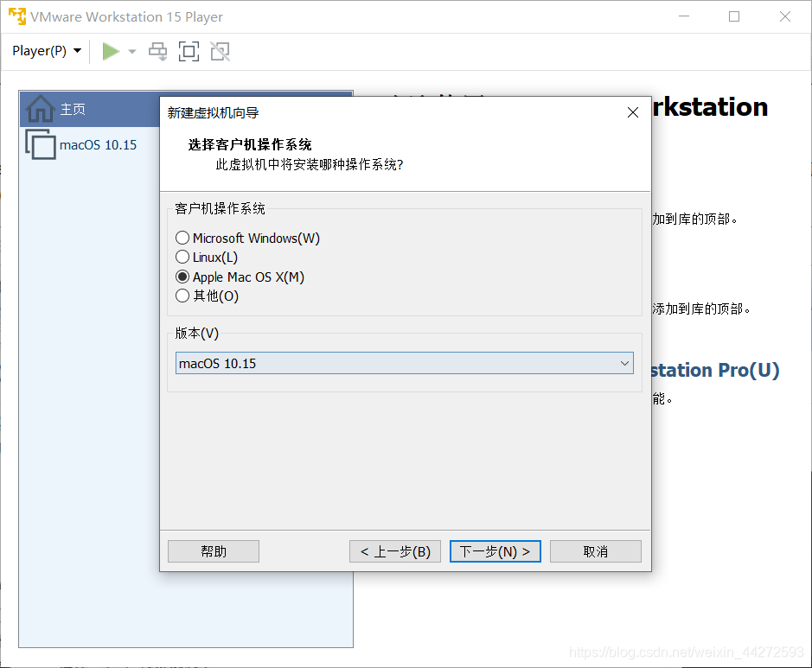Click the Home icon in library sidebar

[x=40, y=109]
